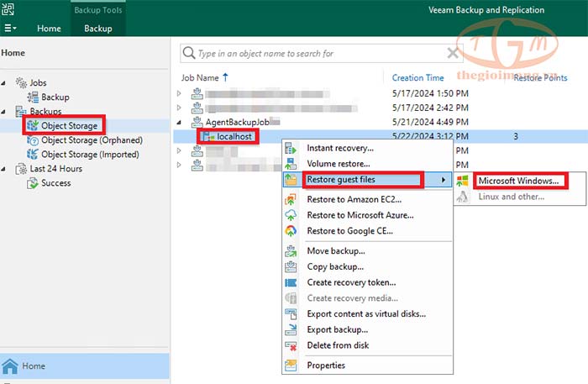Open Restore guest files submenu
The width and height of the screenshot is (588, 384).
(x=341, y=180)
